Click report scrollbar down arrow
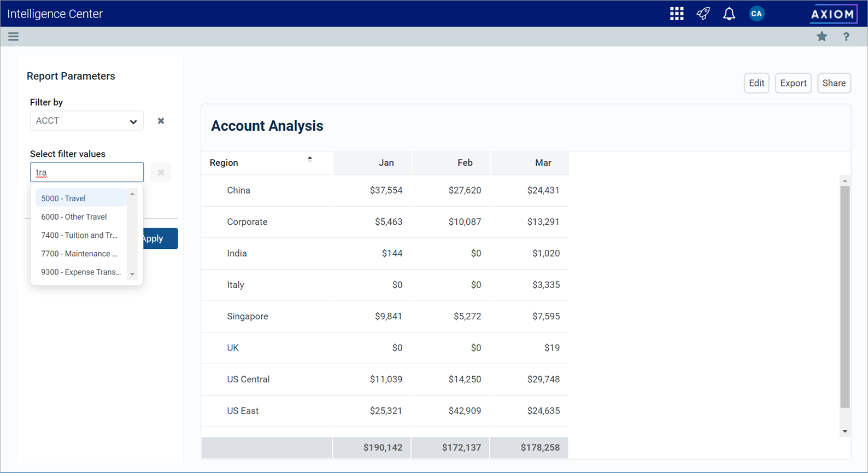The height and width of the screenshot is (473, 868). pyautogui.click(x=845, y=431)
